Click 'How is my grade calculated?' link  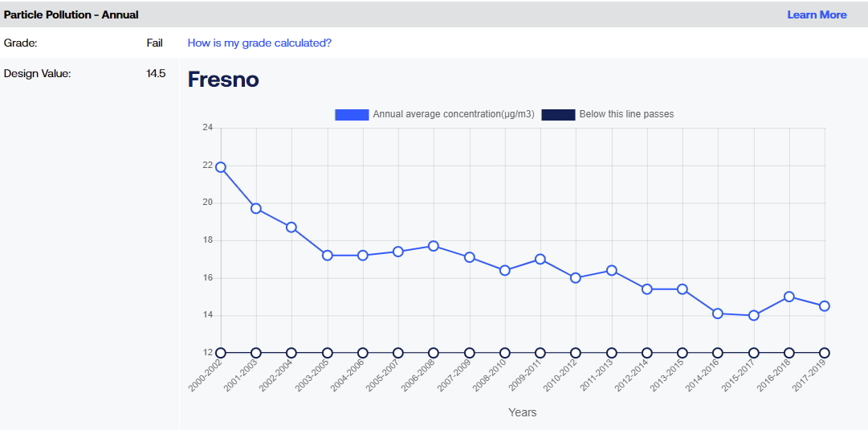tap(259, 43)
